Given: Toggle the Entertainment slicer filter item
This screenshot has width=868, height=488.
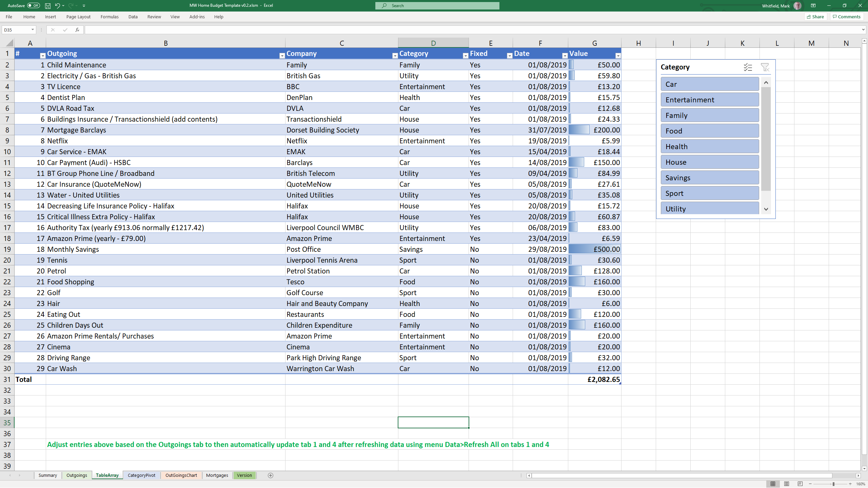Looking at the screenshot, I should pos(709,100).
